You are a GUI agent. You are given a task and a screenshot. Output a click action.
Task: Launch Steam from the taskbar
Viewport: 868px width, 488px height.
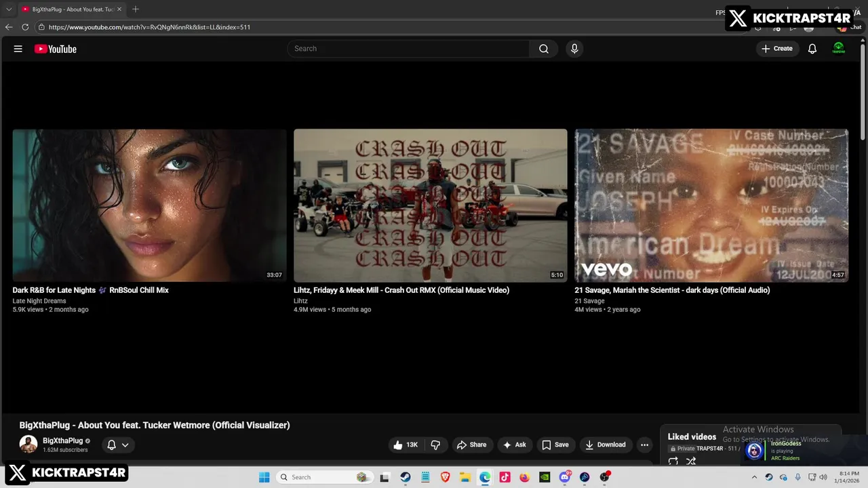pyautogui.click(x=405, y=477)
